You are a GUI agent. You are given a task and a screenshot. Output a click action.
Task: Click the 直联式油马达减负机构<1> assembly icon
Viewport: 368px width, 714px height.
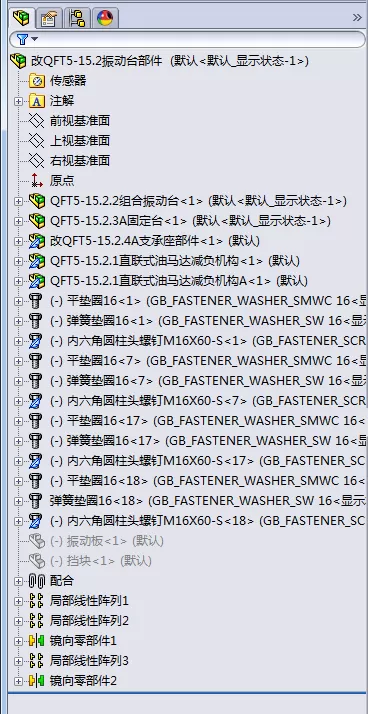pos(37,261)
